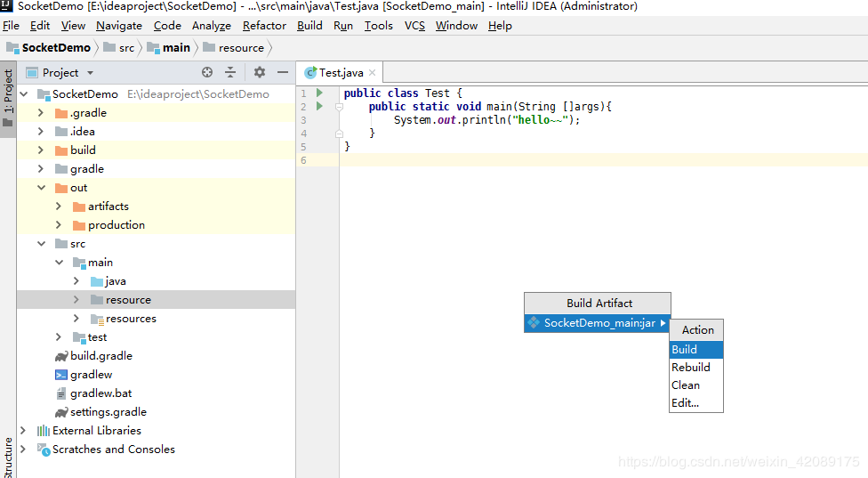Select SocketDemo_main:jar artifact entry
The height and width of the screenshot is (478, 868).
click(x=597, y=323)
